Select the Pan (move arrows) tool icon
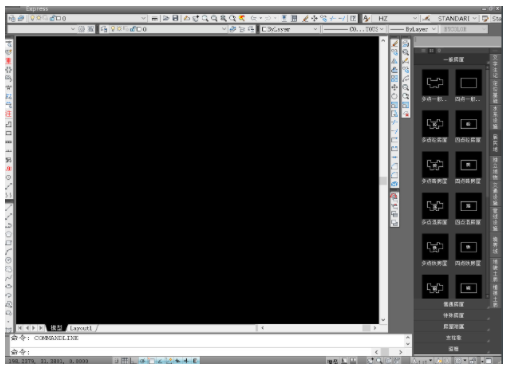509x372 pixels. [314, 18]
